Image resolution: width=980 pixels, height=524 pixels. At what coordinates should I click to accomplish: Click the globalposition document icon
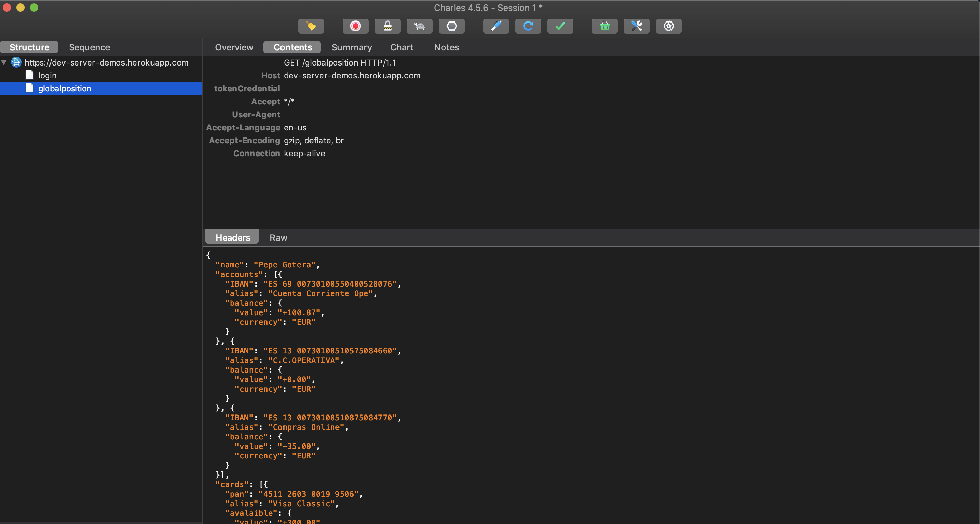coord(30,88)
